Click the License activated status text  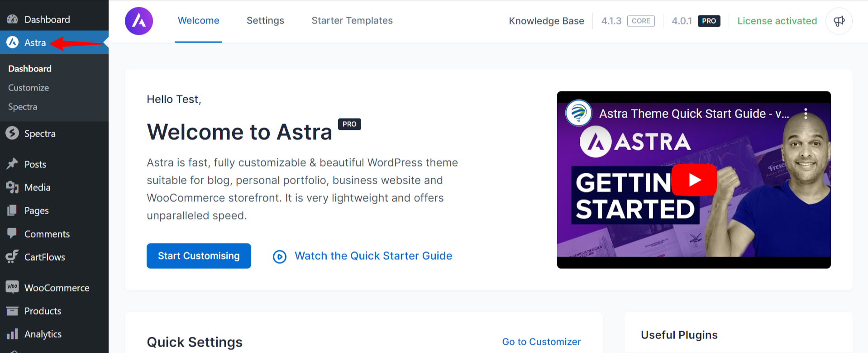point(777,21)
